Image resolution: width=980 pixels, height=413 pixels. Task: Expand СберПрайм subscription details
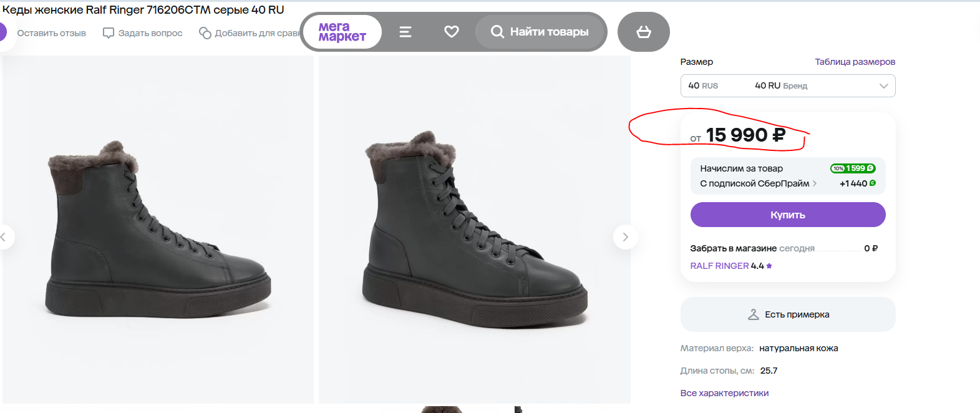815,183
